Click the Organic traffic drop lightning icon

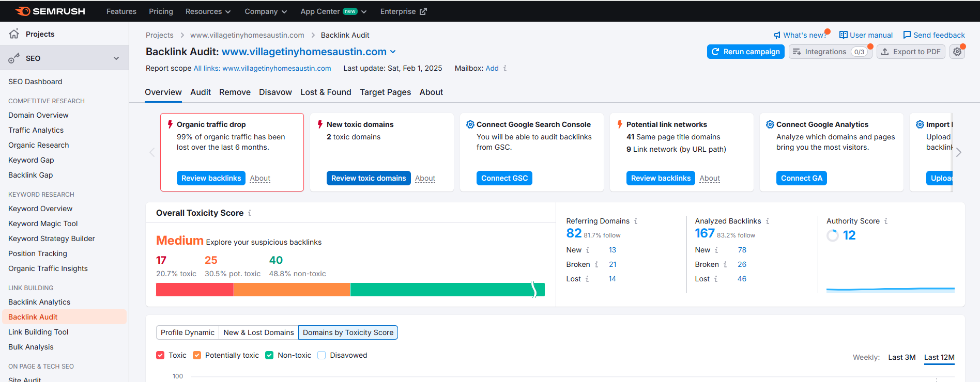click(x=170, y=124)
